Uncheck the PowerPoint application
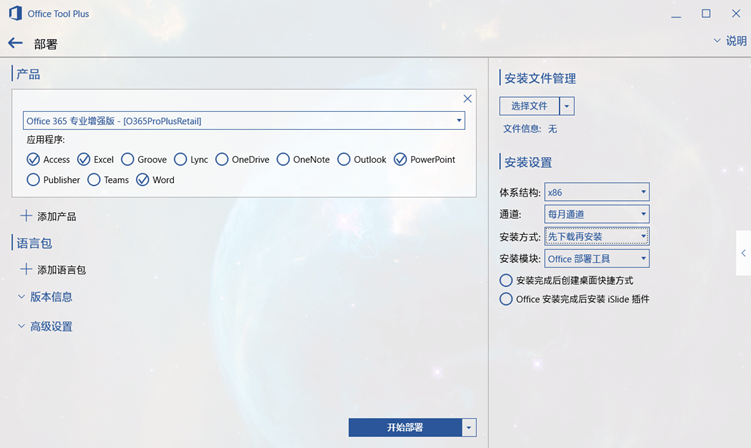This screenshot has width=751, height=448. [400, 159]
